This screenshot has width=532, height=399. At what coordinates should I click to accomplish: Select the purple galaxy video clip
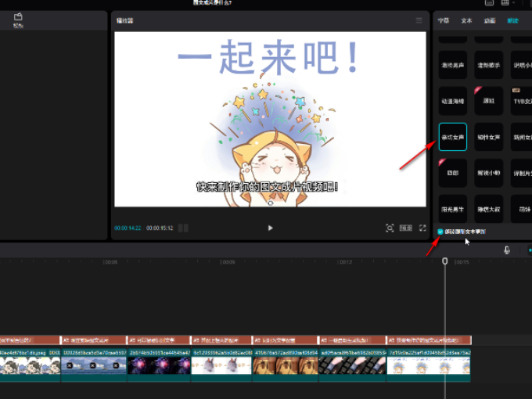tap(159, 365)
